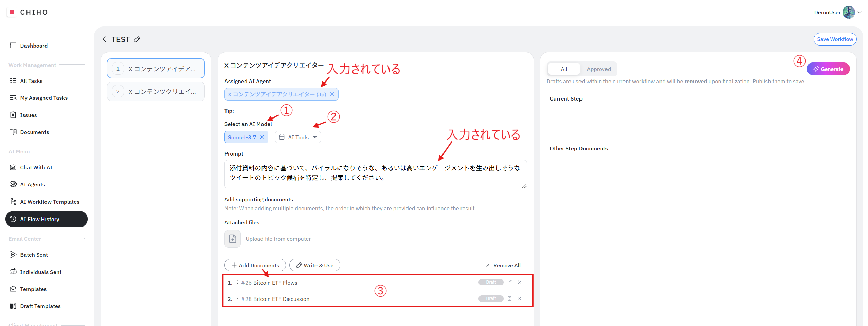The width and height of the screenshot is (868, 326).
Task: Click inside the Prompt text area
Action: (375, 174)
